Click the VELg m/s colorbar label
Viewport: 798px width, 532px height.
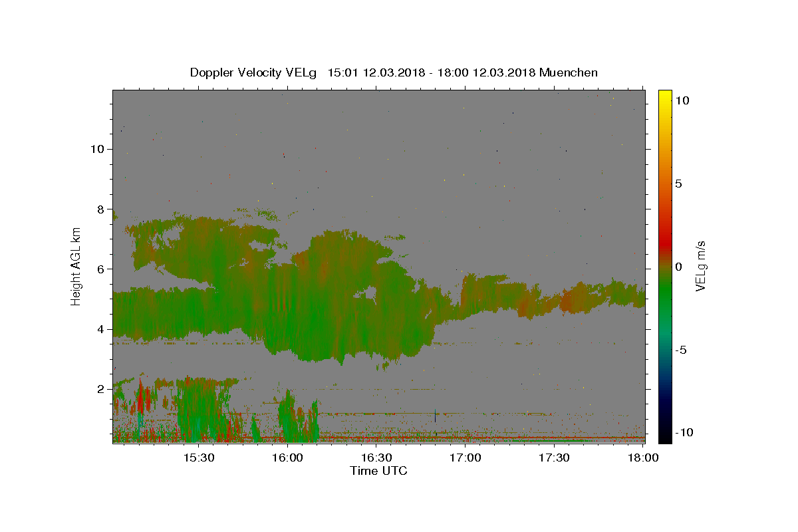tap(700, 267)
